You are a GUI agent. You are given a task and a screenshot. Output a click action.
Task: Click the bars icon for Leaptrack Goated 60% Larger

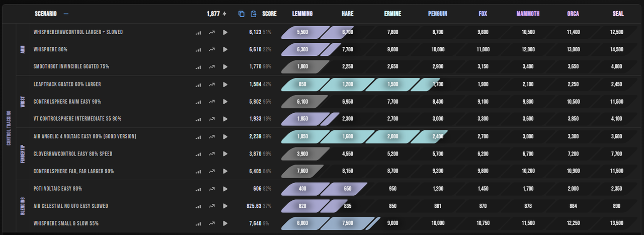click(198, 85)
